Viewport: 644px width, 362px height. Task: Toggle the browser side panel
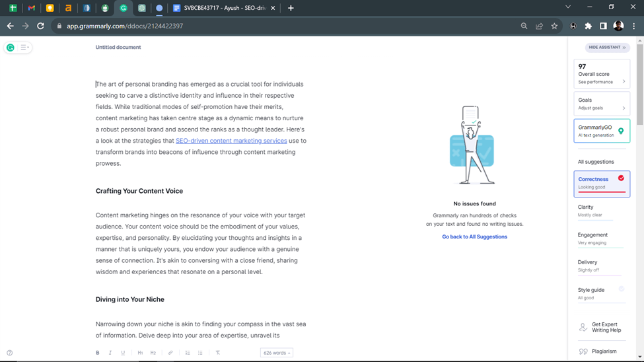tap(603, 26)
